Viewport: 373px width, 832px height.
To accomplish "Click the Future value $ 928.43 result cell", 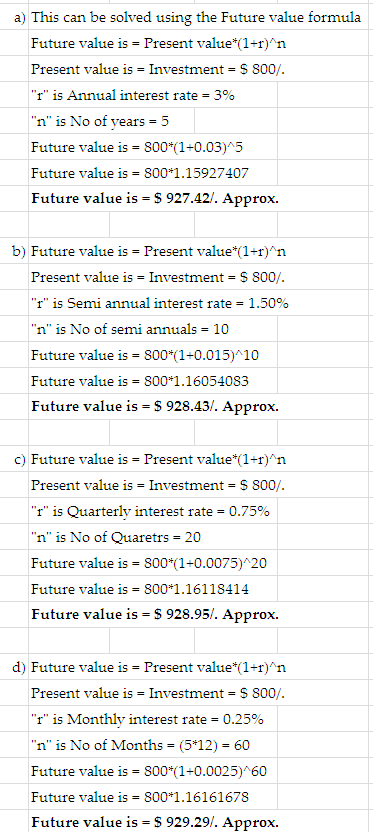I will point(155,407).
